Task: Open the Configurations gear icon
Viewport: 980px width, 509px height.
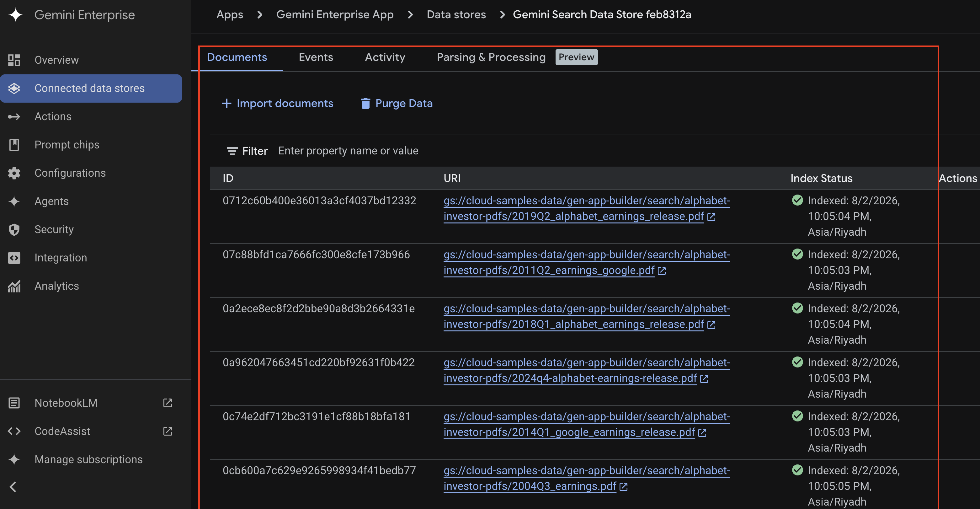Action: point(14,173)
